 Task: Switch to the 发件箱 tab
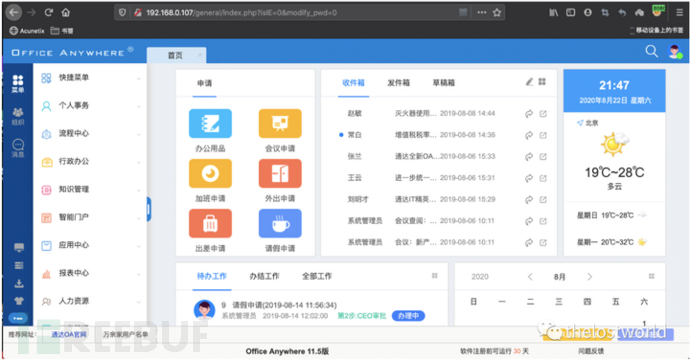pos(398,83)
